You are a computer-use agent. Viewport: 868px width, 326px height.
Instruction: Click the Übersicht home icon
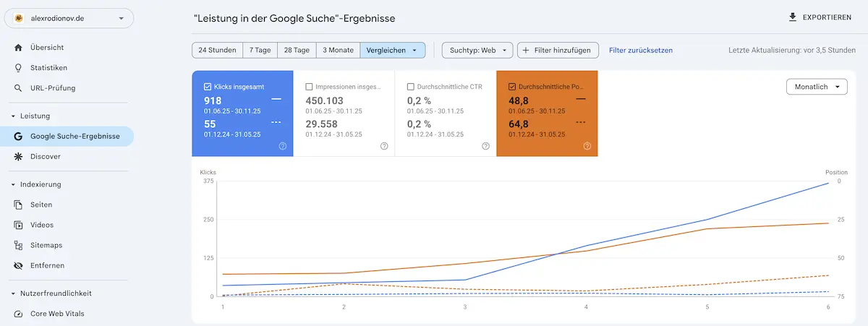(18, 48)
